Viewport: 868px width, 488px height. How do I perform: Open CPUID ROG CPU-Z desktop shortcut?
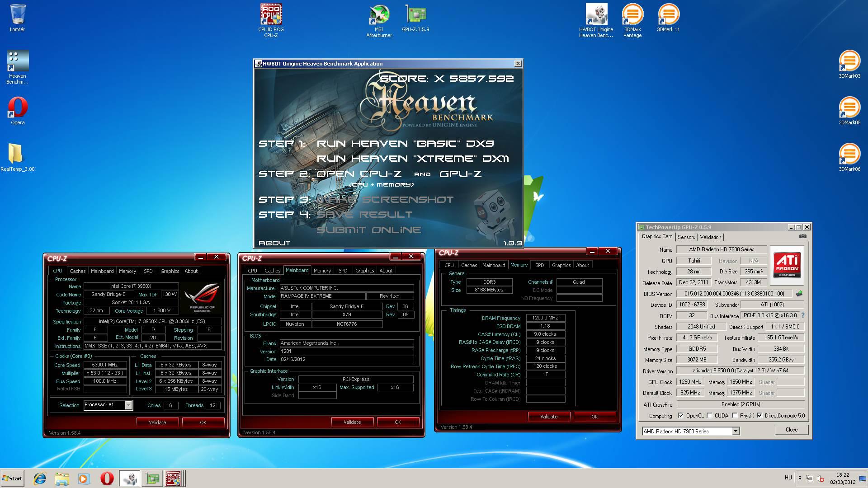point(271,20)
